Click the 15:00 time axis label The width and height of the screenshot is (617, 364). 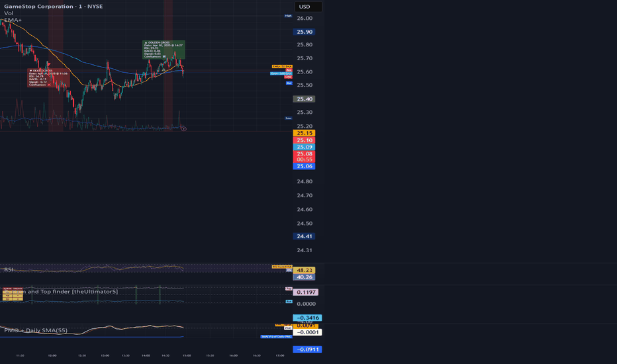click(x=187, y=356)
